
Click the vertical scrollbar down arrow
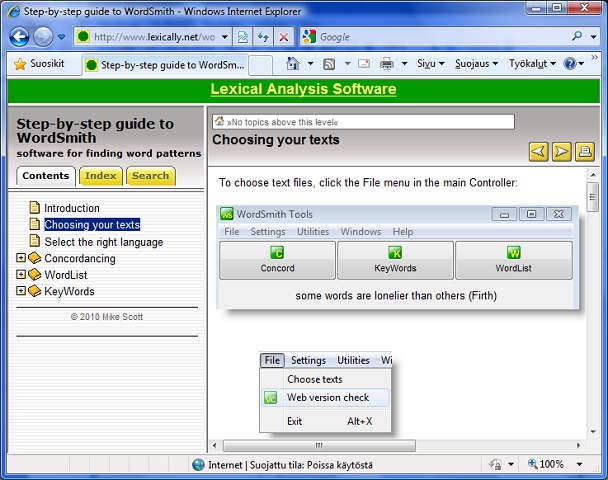(593, 432)
